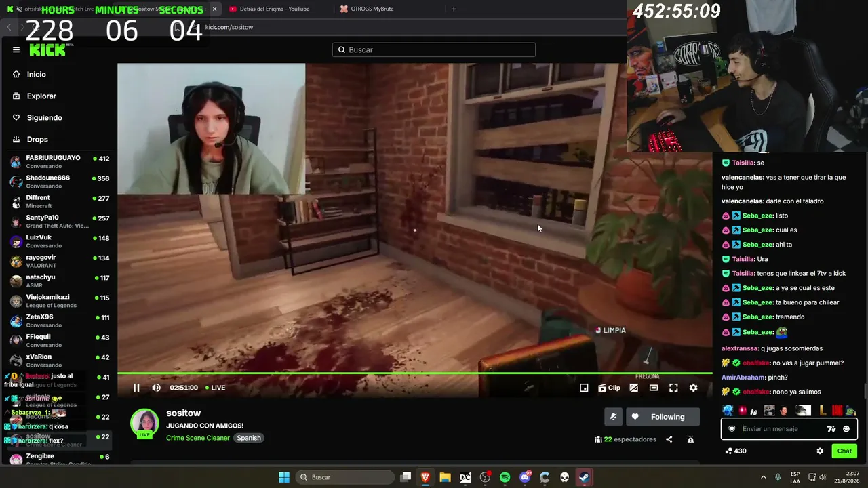Open Shadoune666 channel in sidebar
This screenshot has height=488, width=868.
tap(59, 182)
